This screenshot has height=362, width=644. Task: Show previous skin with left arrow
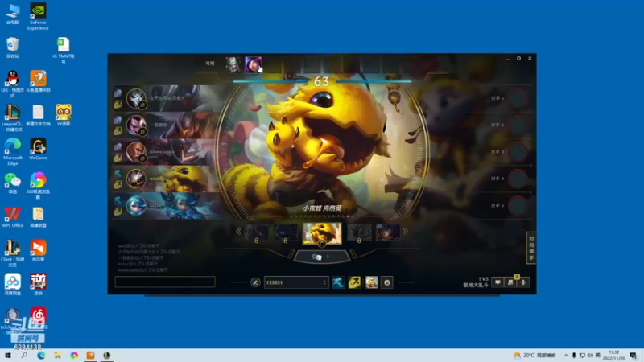pyautogui.click(x=238, y=232)
